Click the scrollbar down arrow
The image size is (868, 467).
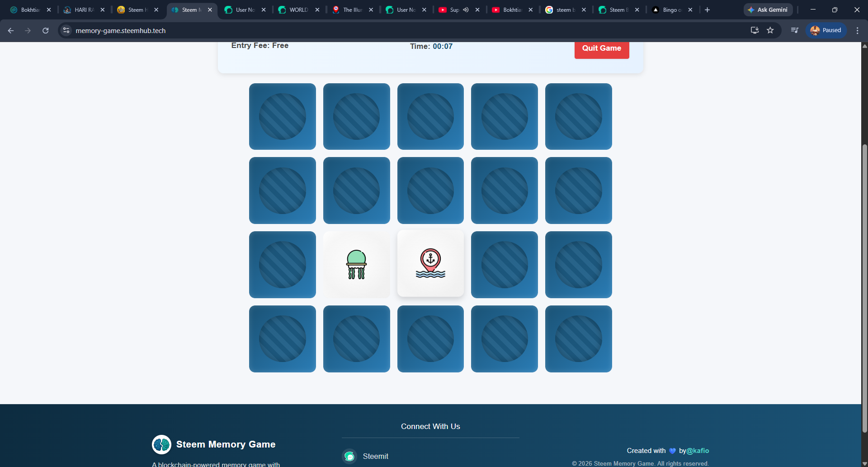(864, 463)
